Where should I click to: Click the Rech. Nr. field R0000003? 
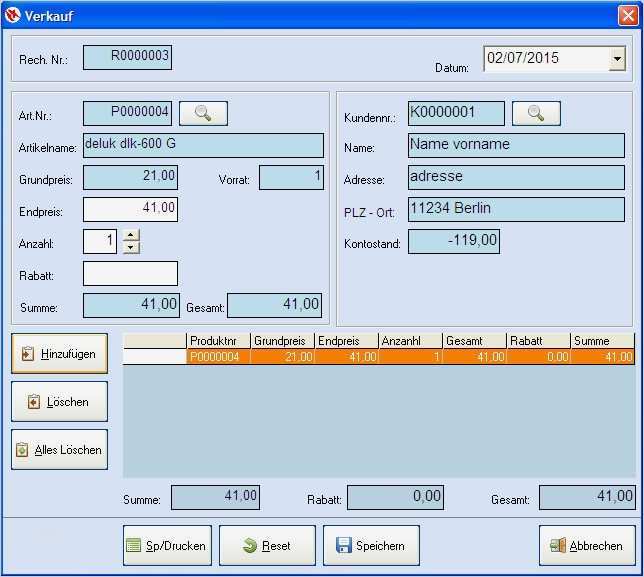127,57
